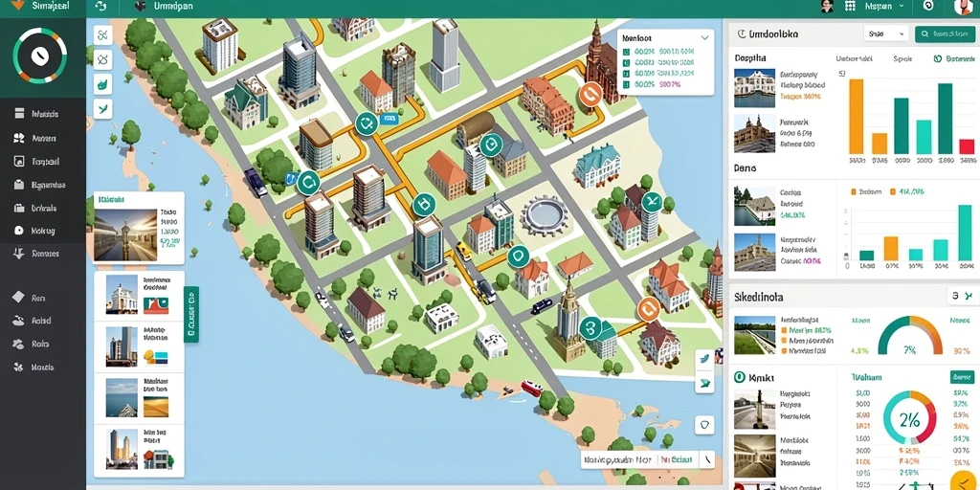Click the half-circle gauge showing 7%
Image resolution: width=980 pixels, height=490 pixels.
coord(910,336)
